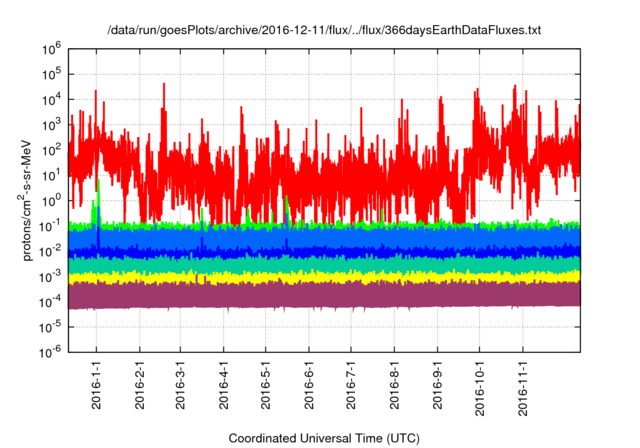Select the 2016-11-1 date tick label

522,388
